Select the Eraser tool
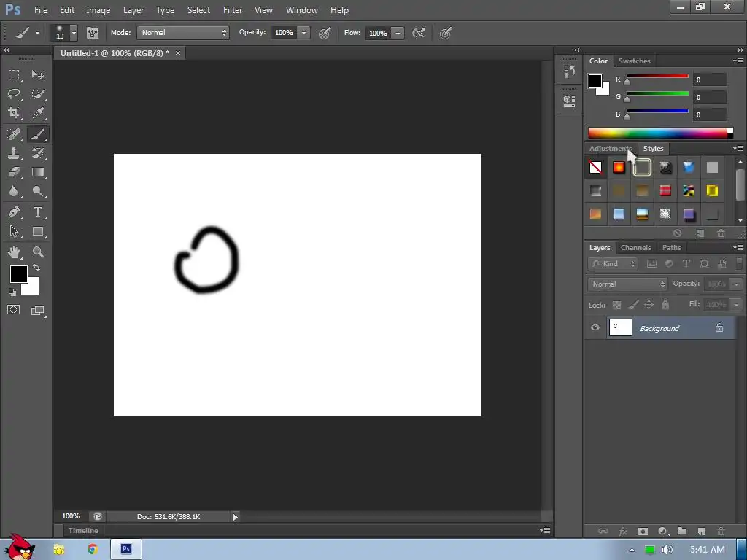The image size is (747, 560). coord(14,172)
